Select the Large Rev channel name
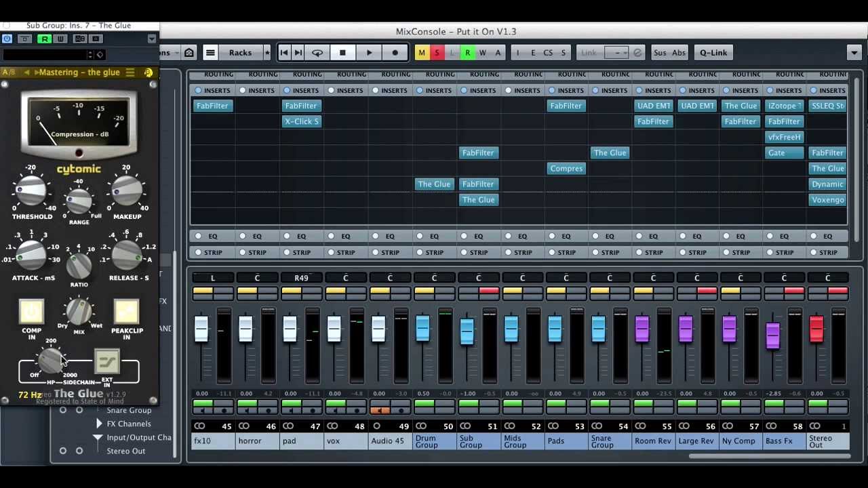 click(696, 441)
